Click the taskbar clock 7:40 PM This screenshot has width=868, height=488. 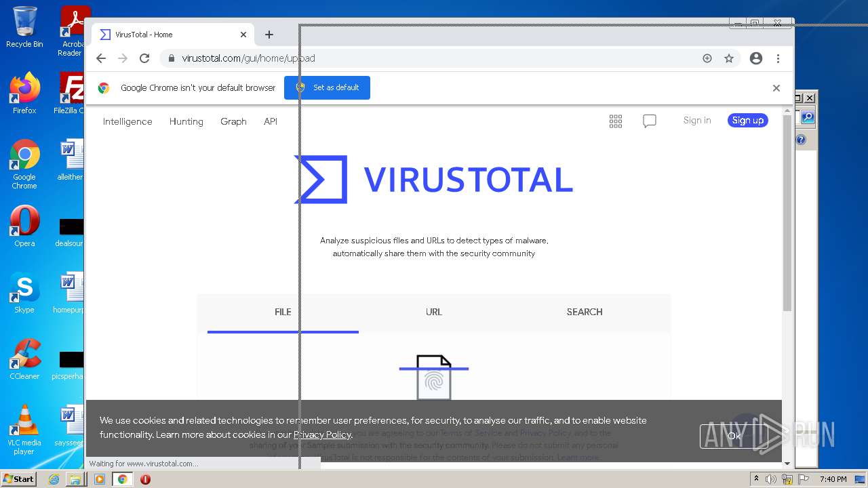(833, 479)
